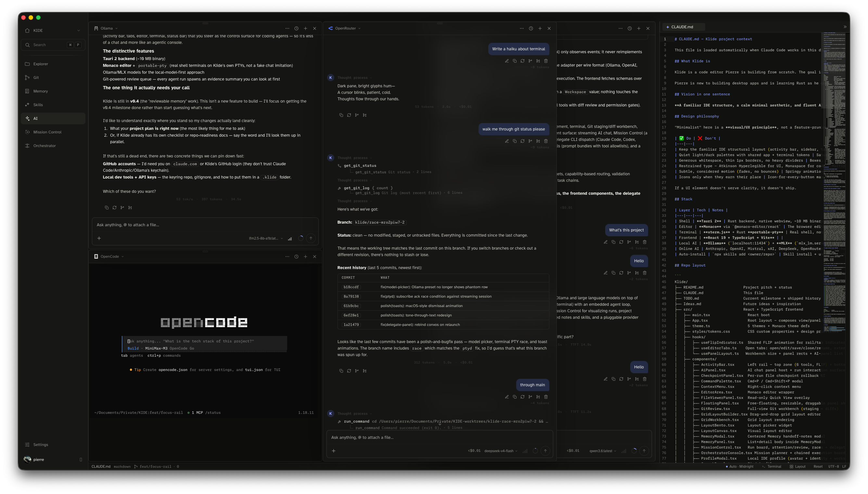Add a new session in the OpenCode panel
The image size is (868, 494).
(x=305, y=256)
